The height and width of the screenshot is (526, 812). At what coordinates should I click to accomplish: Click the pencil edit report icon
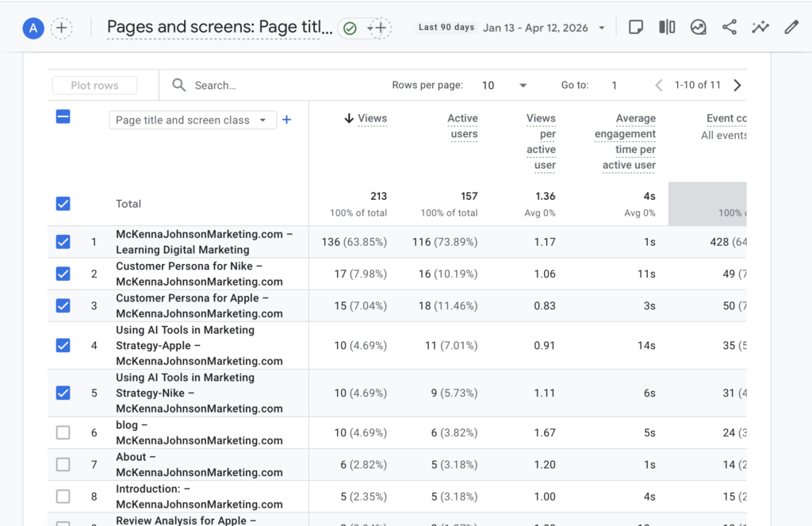click(791, 28)
